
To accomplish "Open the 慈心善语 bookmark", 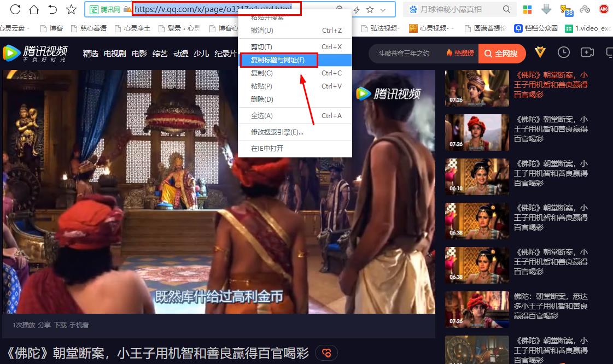I will pyautogui.click(x=89, y=28).
